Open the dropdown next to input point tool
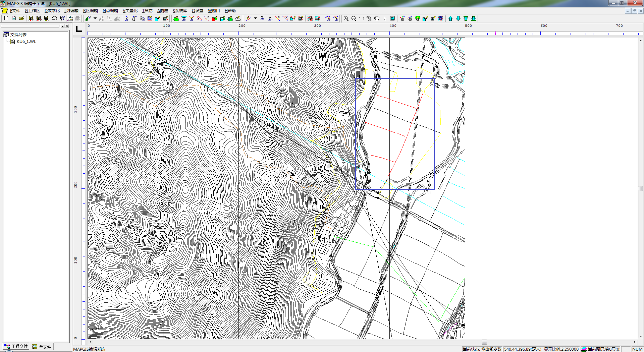 tap(95, 18)
